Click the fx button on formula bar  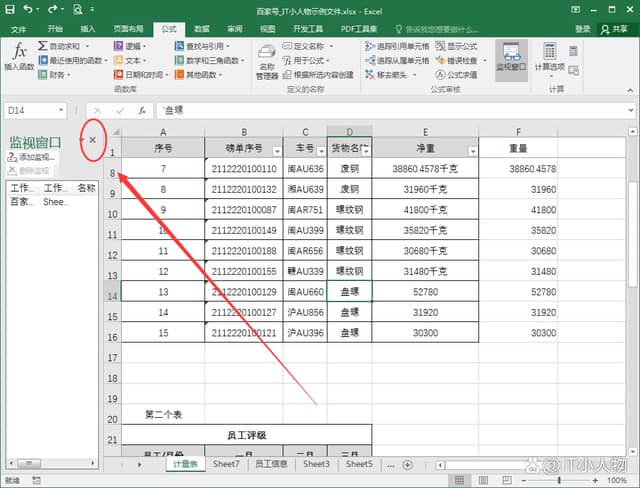click(x=142, y=111)
